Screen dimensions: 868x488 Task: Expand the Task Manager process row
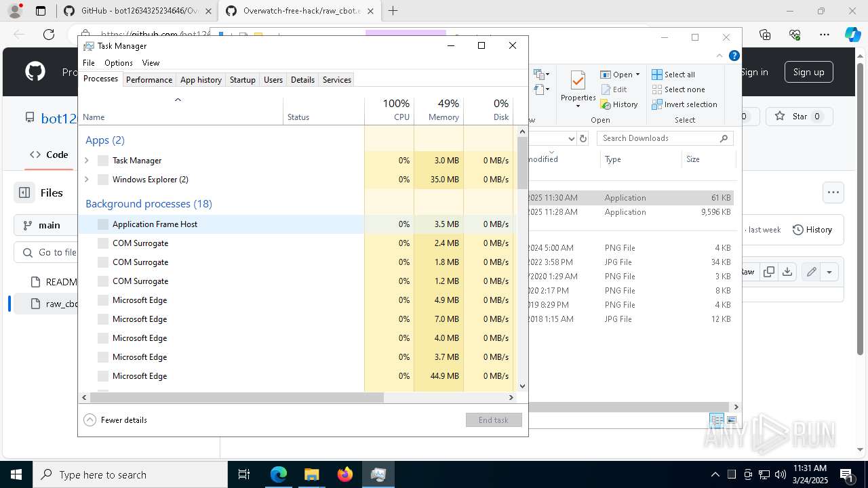click(x=86, y=161)
